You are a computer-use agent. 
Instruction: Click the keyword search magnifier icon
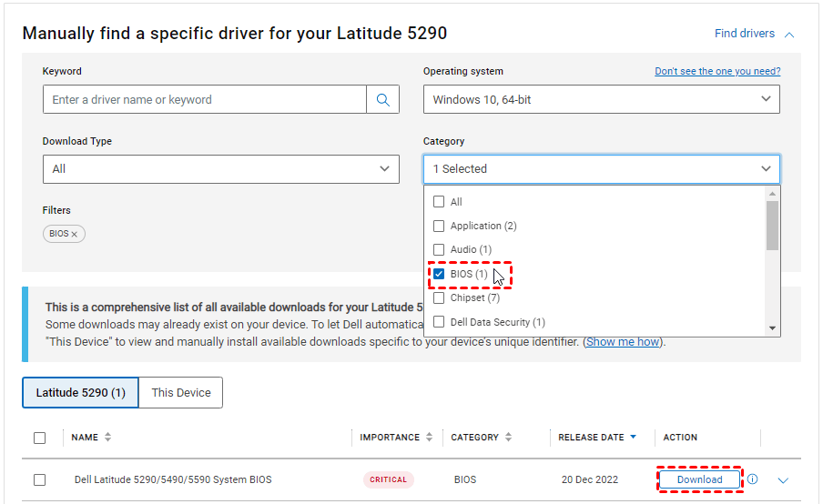pos(383,100)
